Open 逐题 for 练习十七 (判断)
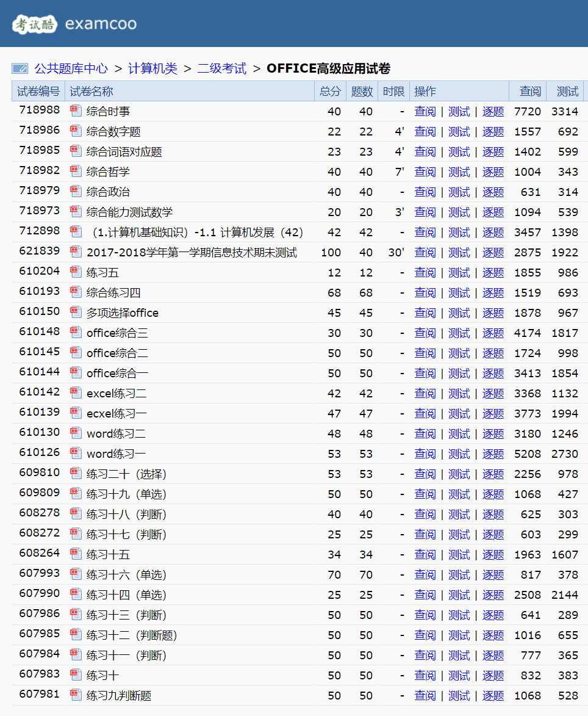The height and width of the screenshot is (716, 588). (x=493, y=534)
